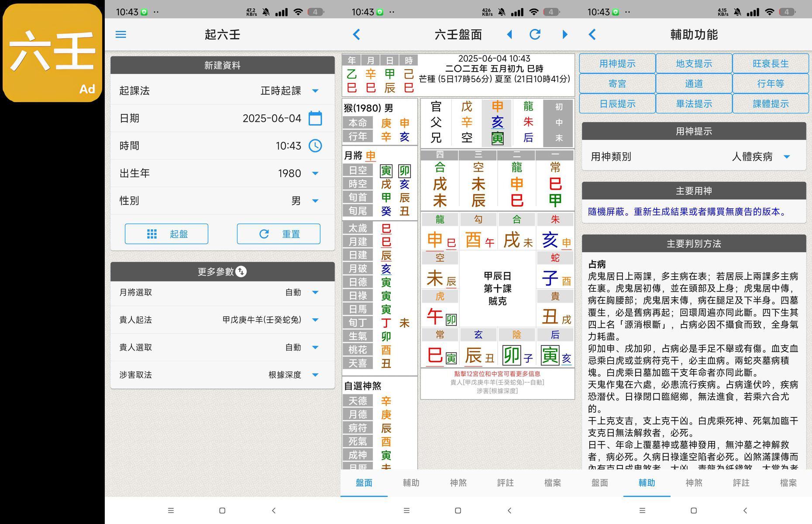Click the 畢法提示 button
This screenshot has width=812, height=524.
(694, 104)
